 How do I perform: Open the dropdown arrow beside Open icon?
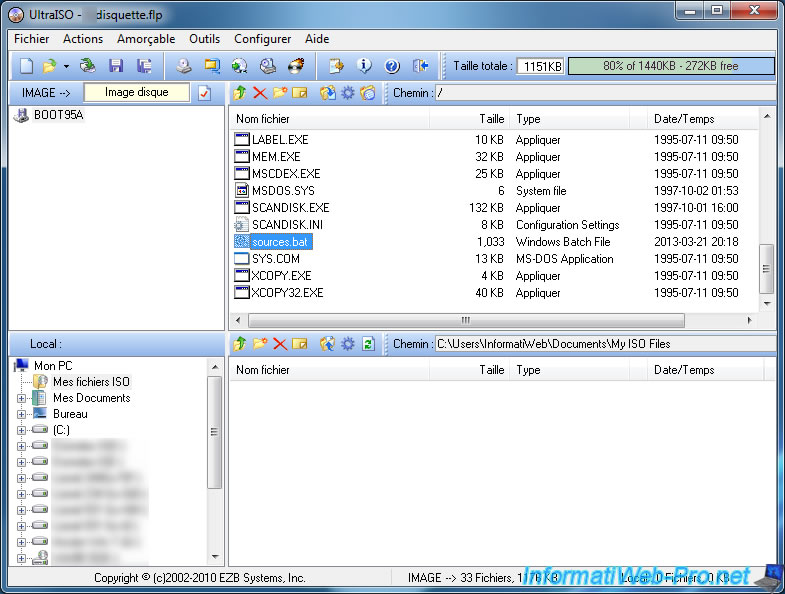click(66, 66)
